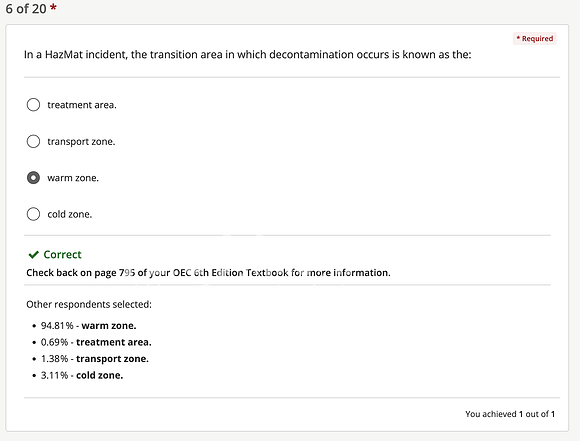The height and width of the screenshot is (441, 580).
Task: Click the 'transport zone.' answer label
Action: coord(81,142)
